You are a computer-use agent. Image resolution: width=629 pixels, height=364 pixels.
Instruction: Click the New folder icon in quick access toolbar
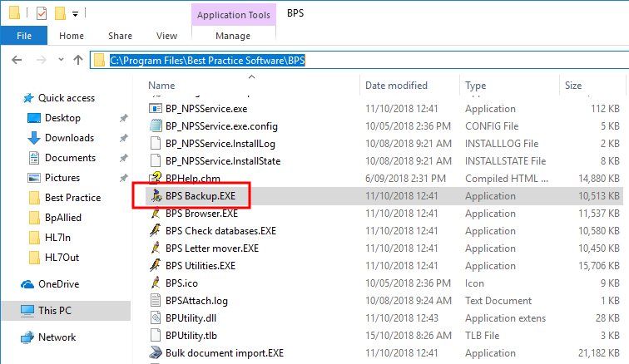pos(60,13)
